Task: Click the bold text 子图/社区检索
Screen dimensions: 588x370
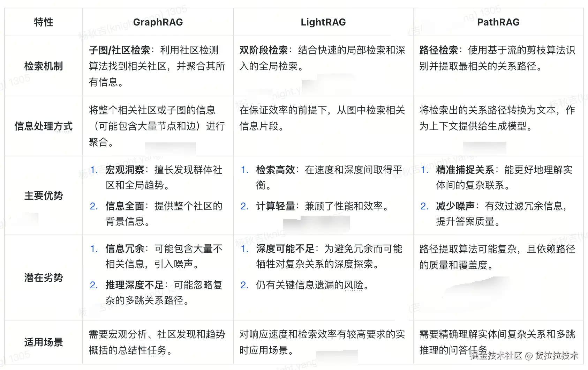Action: (119, 50)
